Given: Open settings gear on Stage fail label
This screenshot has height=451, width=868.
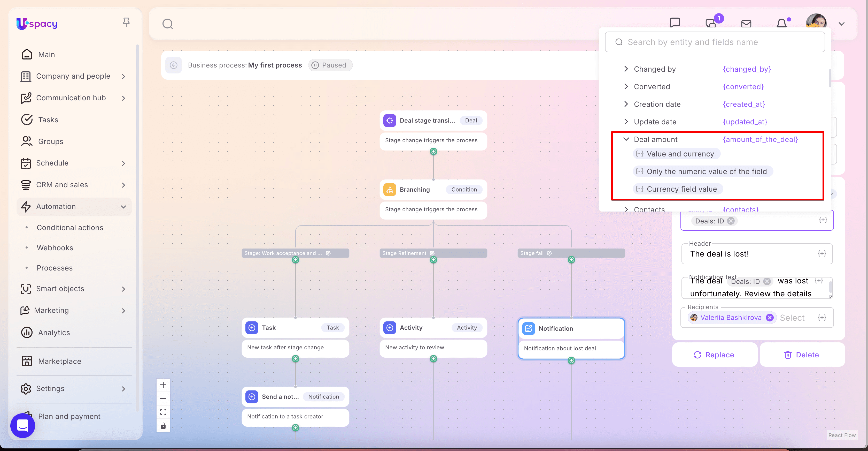Looking at the screenshot, I should pyautogui.click(x=549, y=253).
